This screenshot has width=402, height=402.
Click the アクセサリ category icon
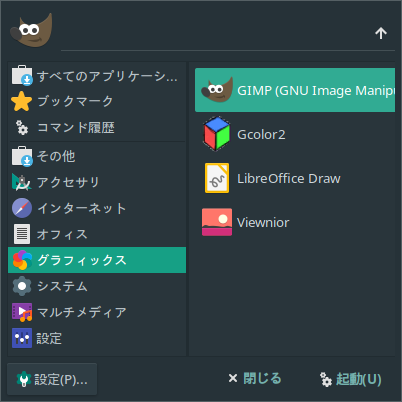(x=22, y=182)
